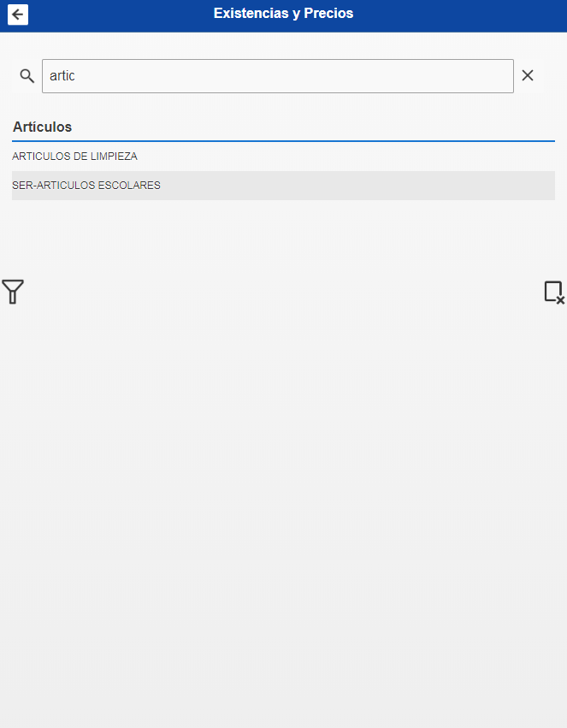Click the clear selection document icon
This screenshot has height=728, width=567.
(x=554, y=293)
